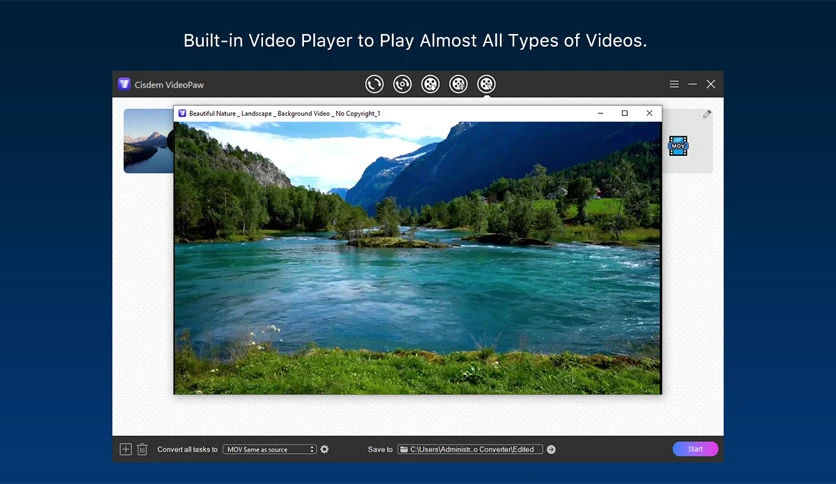Image resolution: width=836 pixels, height=484 pixels.
Task: Click the player window title bar app icon
Action: (182, 114)
